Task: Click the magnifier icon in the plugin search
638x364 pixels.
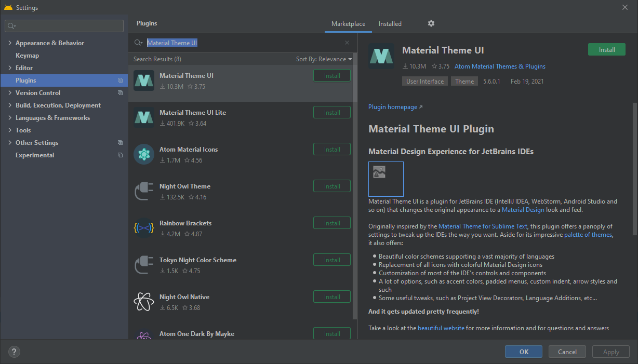Action: (138, 43)
